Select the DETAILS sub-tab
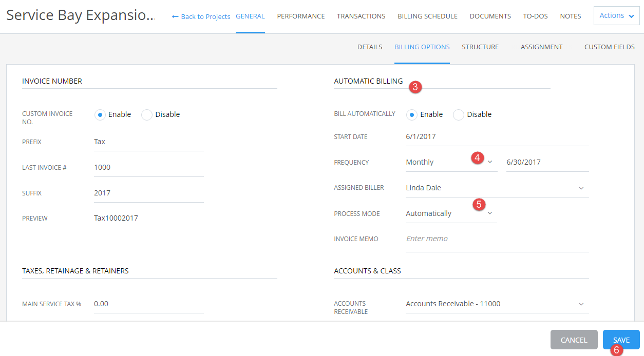Viewport: 644px width, 356px height. 370,47
